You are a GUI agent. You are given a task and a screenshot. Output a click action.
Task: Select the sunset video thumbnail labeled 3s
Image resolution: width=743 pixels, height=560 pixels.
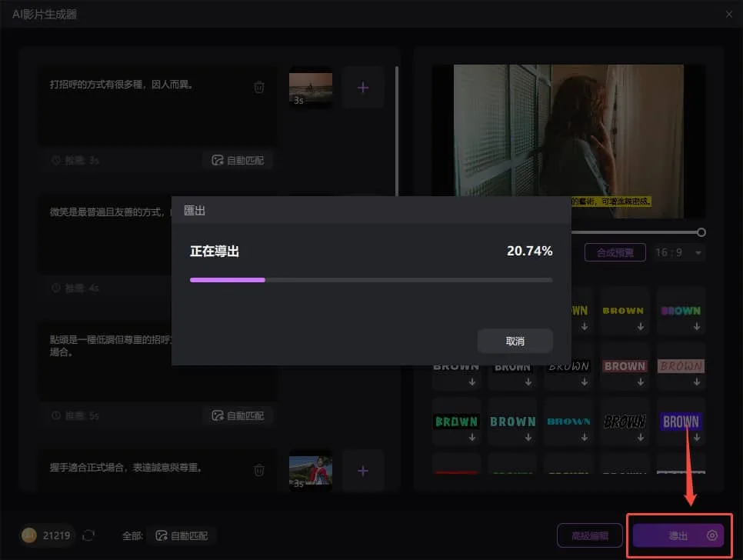click(x=310, y=87)
